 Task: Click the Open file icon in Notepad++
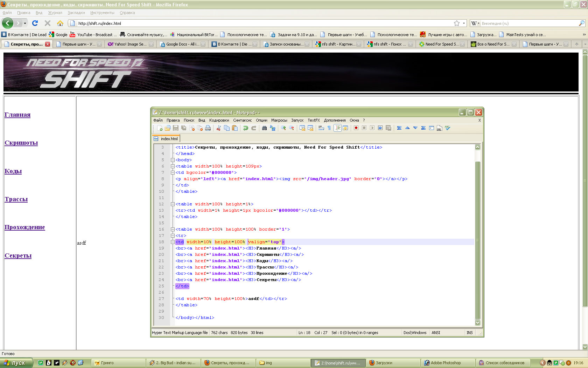[168, 128]
